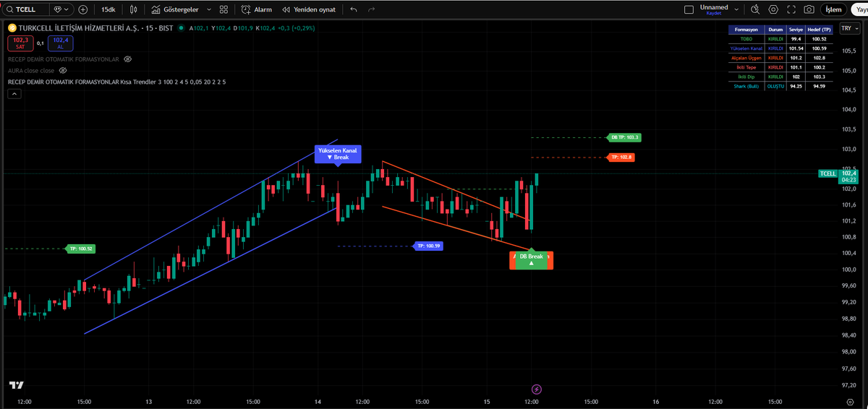
Task: Toggle visibility of AURA close close indicator
Action: (63, 71)
